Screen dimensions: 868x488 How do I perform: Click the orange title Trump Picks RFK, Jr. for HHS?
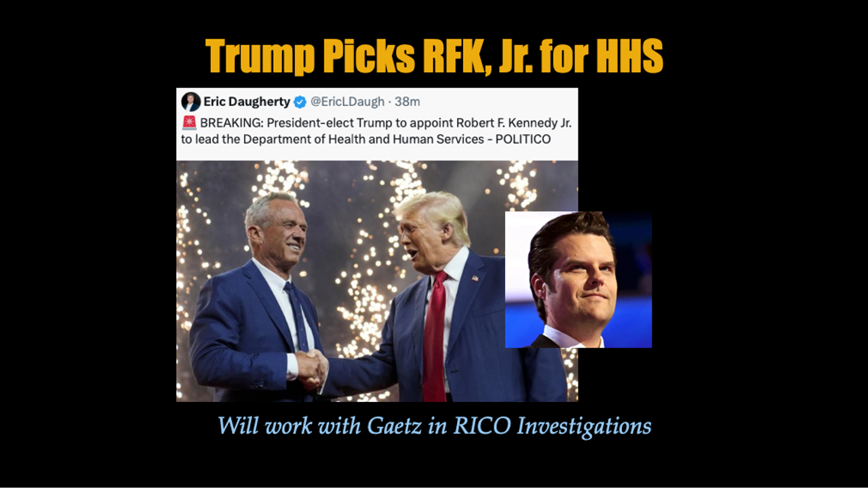coord(434,55)
